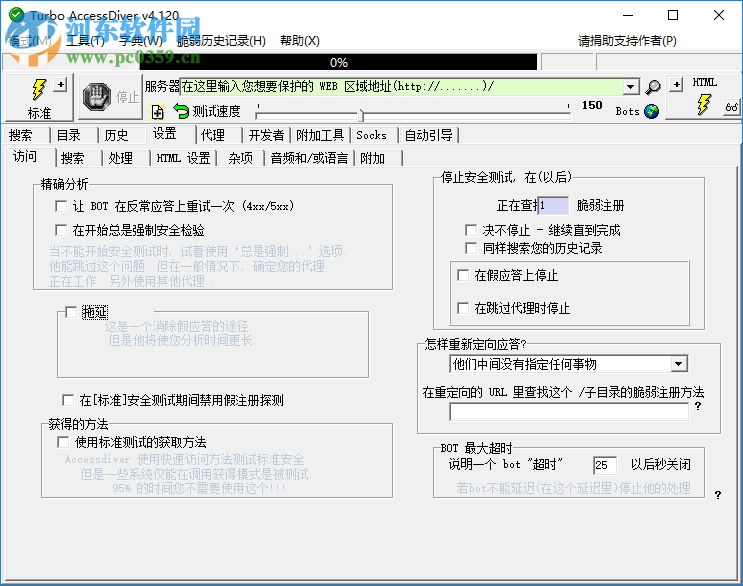This screenshot has height=586, width=743.
Task: Click the glasses icon under HTML
Action: [x=731, y=107]
